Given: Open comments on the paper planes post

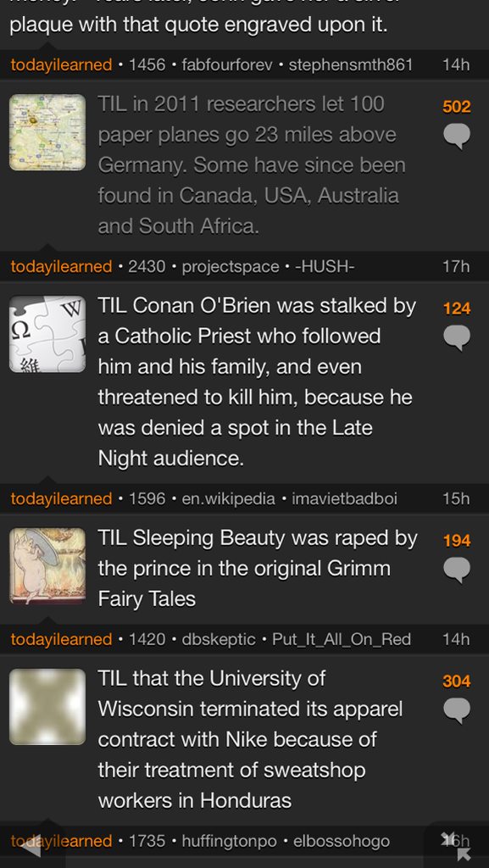Looking at the screenshot, I should [x=457, y=136].
